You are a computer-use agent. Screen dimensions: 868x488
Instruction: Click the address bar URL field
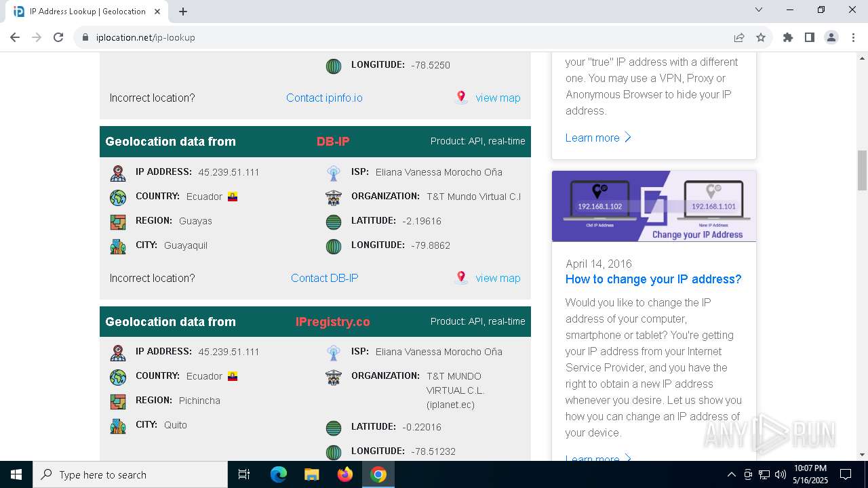click(x=407, y=37)
